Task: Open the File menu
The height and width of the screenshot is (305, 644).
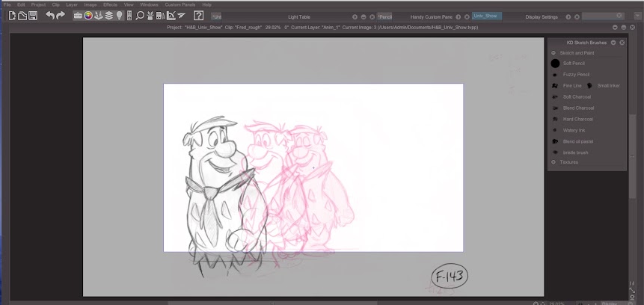Action: 7,4
